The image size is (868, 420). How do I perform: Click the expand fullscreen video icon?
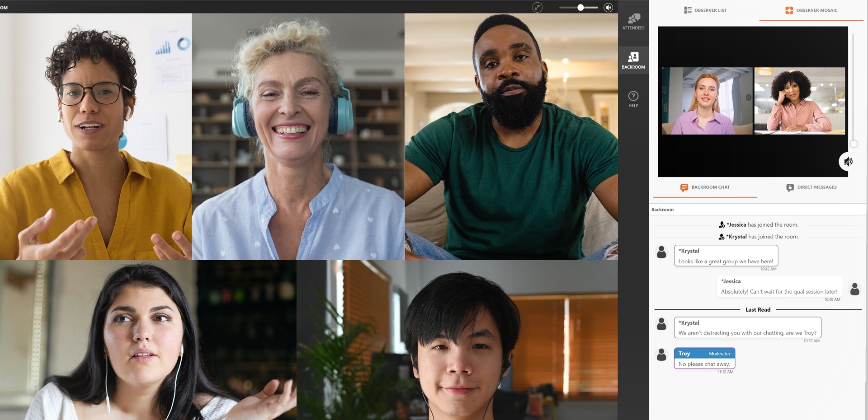pos(537,7)
